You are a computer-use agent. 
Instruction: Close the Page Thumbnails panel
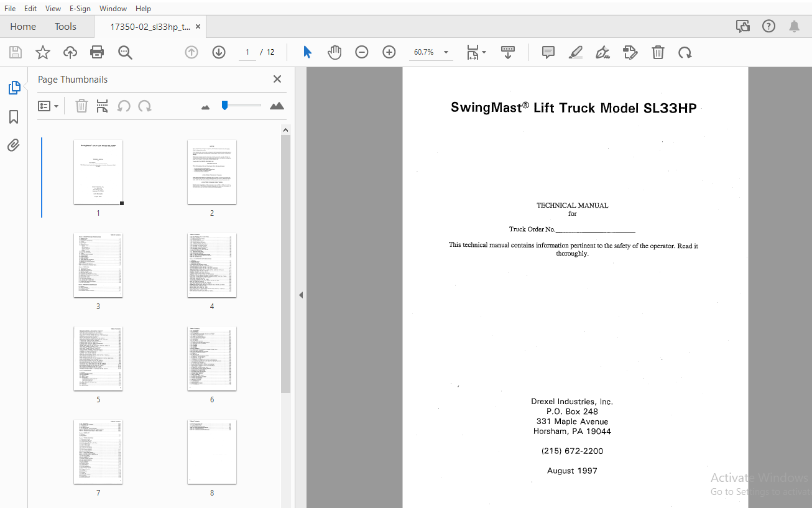tap(277, 79)
